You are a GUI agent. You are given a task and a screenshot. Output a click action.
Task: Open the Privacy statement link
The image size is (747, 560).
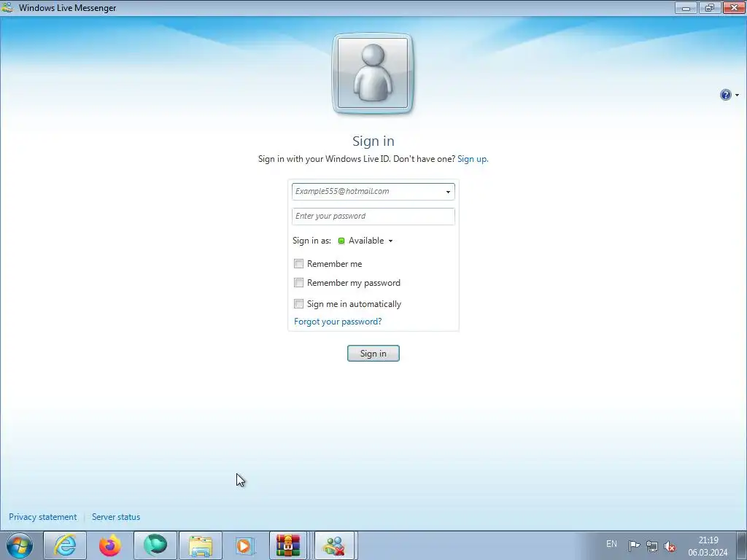coord(42,517)
